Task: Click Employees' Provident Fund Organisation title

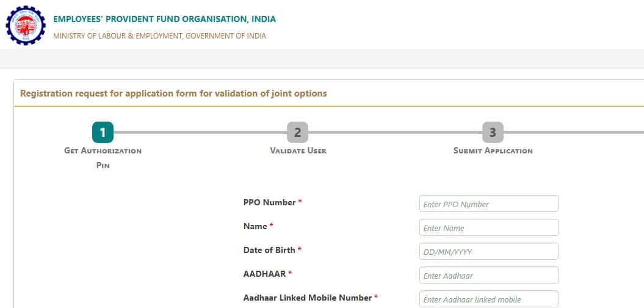Action: click(x=165, y=19)
